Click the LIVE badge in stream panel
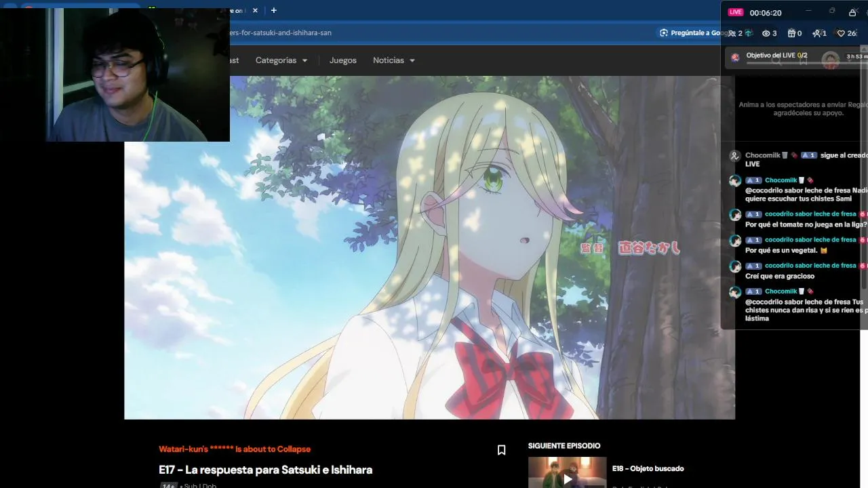The width and height of the screenshot is (868, 488). click(736, 12)
